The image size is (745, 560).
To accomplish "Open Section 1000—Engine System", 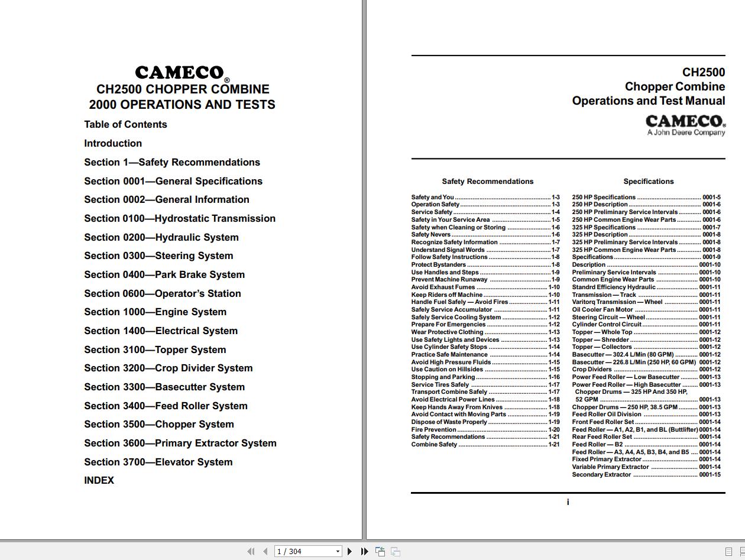I will [155, 312].
